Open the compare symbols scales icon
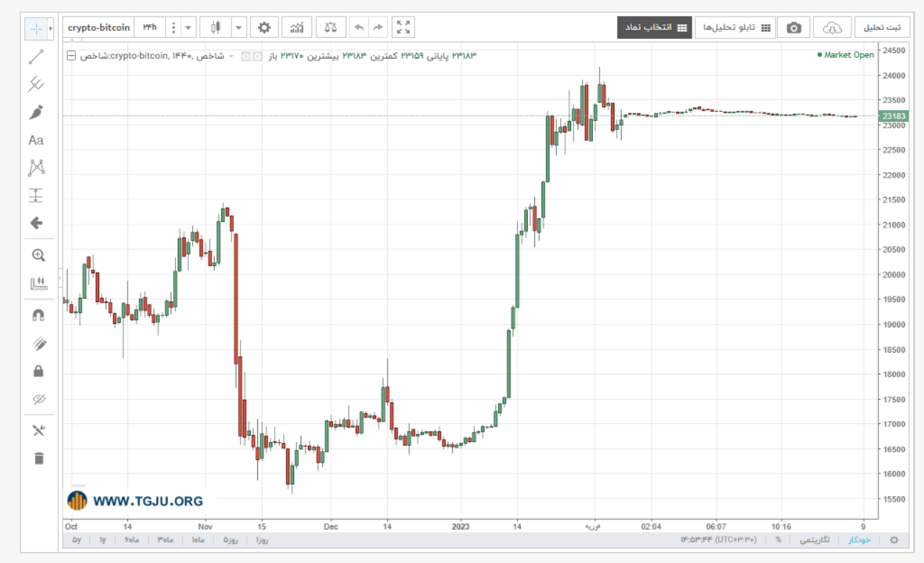Screen dimensions: 924x563 pyautogui.click(x=331, y=27)
